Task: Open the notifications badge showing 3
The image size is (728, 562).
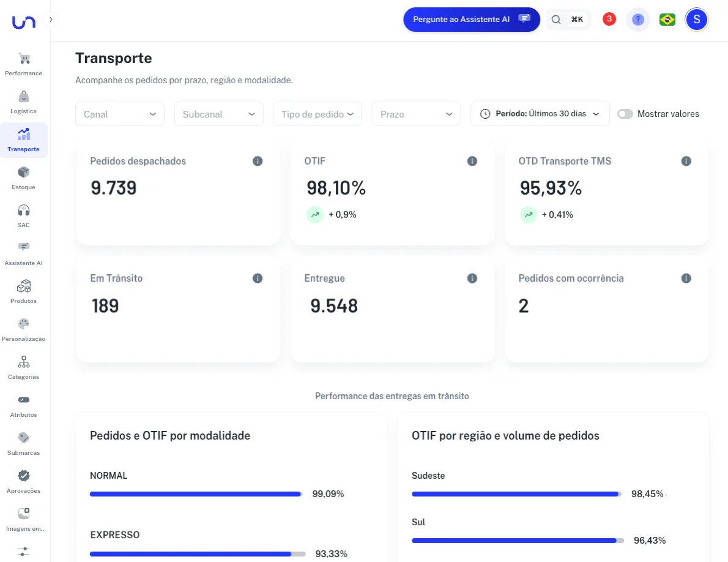Action: tap(609, 20)
